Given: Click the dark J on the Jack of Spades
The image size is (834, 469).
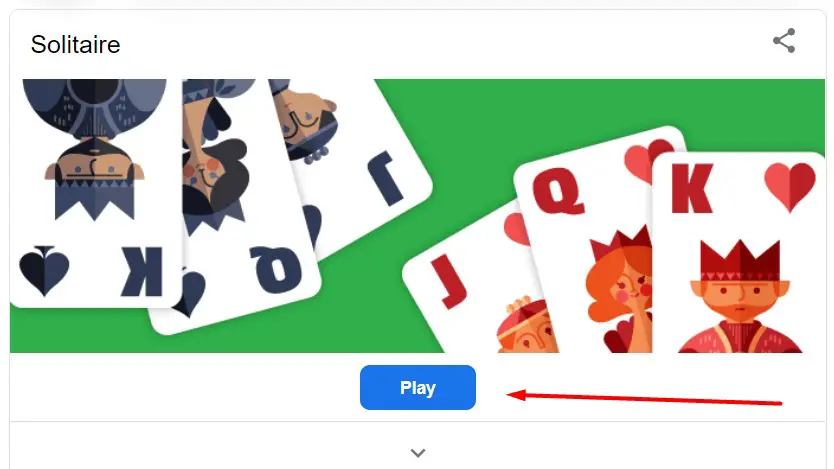Looking at the screenshot, I should [386, 178].
